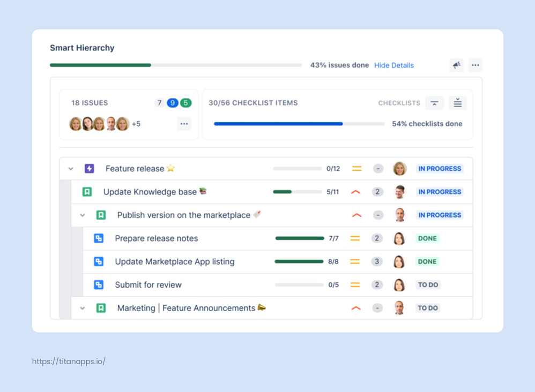This screenshot has width=535, height=392.
Task: Click high priority icon on Marketing row
Action: click(356, 308)
